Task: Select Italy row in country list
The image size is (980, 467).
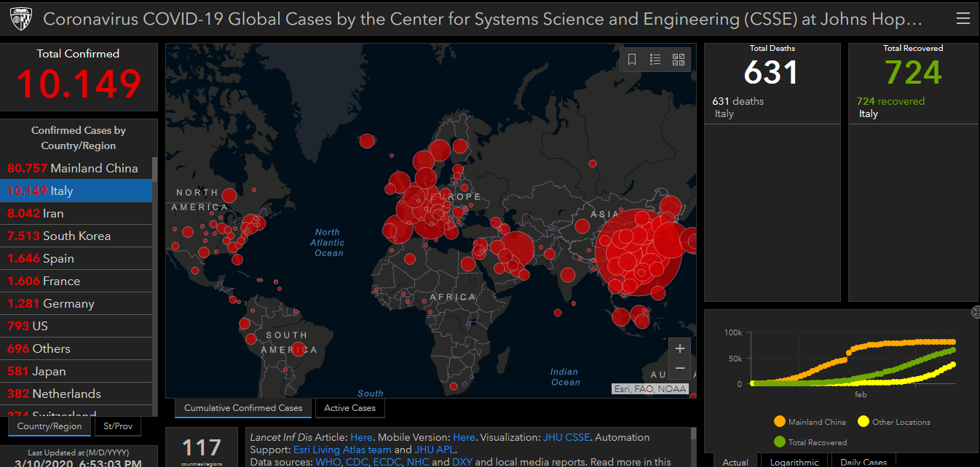Action: 76,191
